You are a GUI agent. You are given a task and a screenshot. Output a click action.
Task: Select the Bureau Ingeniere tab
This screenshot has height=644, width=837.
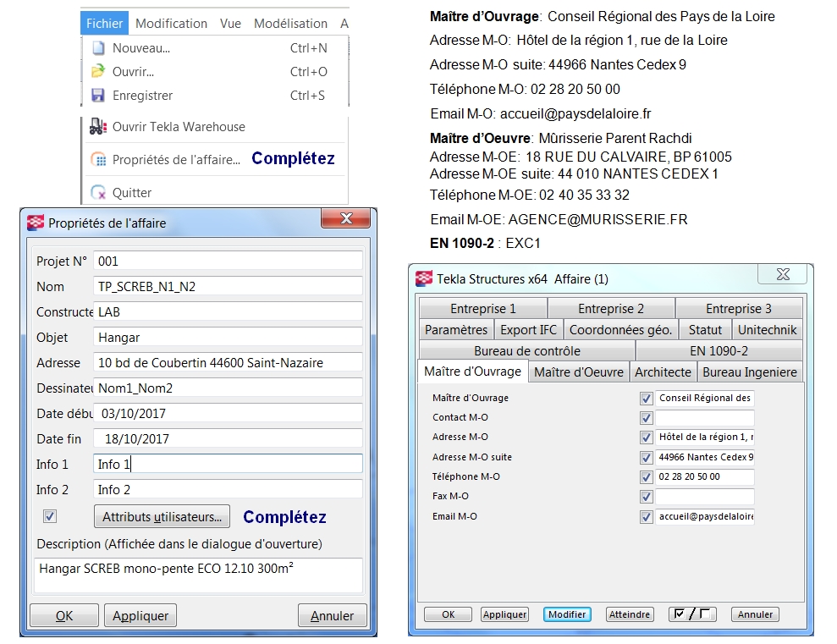(750, 372)
